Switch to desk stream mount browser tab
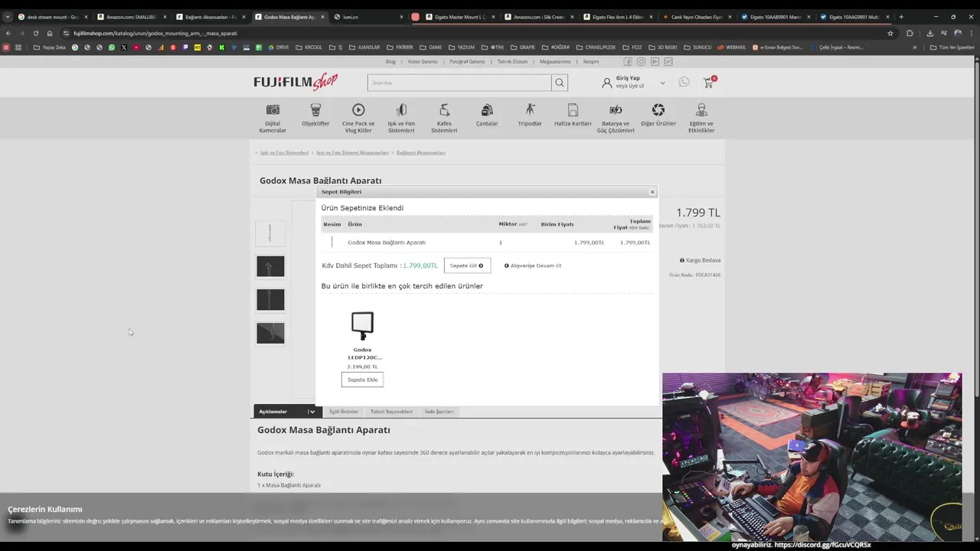 click(52, 17)
